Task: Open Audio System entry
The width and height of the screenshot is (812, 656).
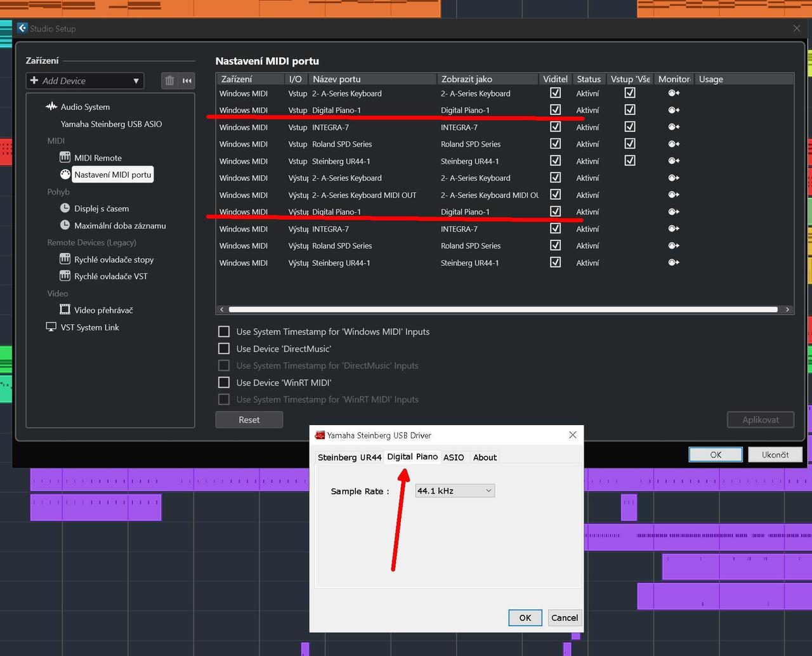Action: pos(85,107)
